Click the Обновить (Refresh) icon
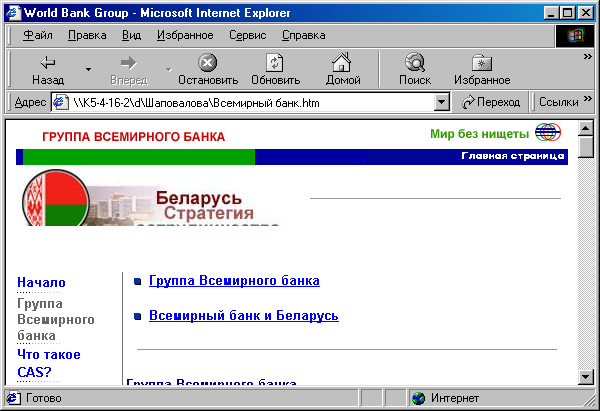Screen dimensions: 600x411 (275, 62)
